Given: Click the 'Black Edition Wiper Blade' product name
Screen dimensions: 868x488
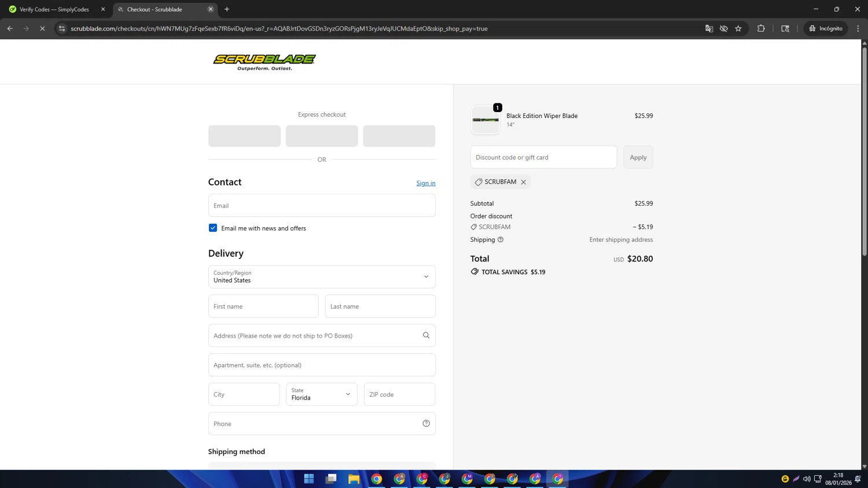Looking at the screenshot, I should click(542, 116).
